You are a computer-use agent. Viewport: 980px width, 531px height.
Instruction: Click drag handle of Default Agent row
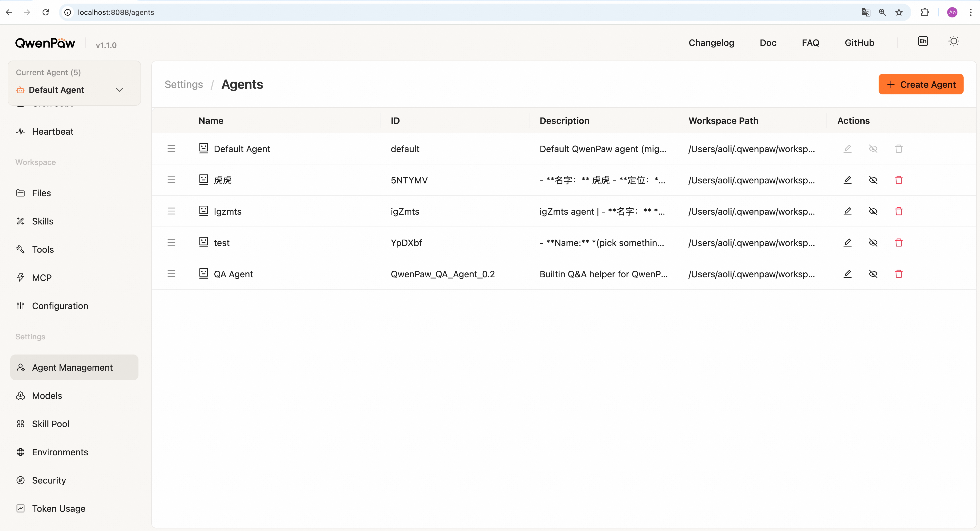click(171, 149)
